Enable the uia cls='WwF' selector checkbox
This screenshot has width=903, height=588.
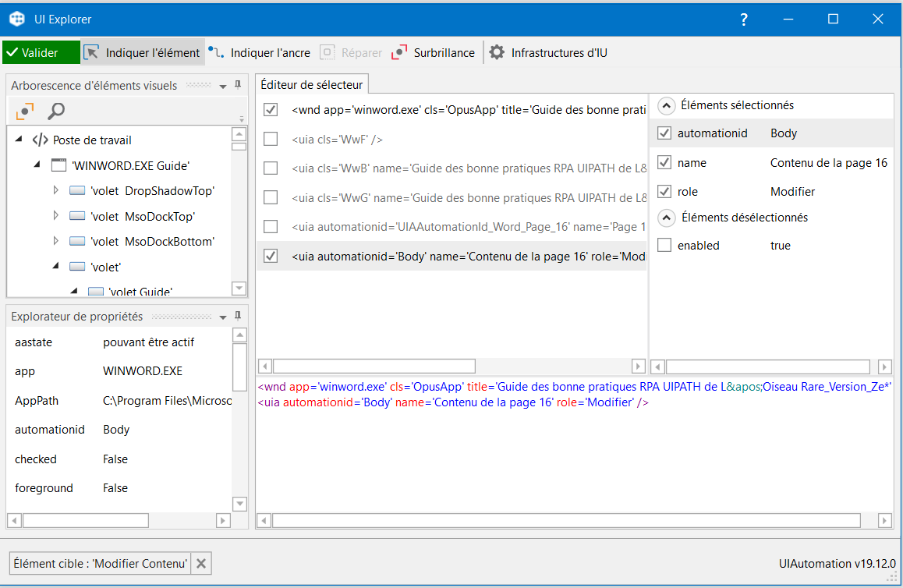tap(271, 139)
